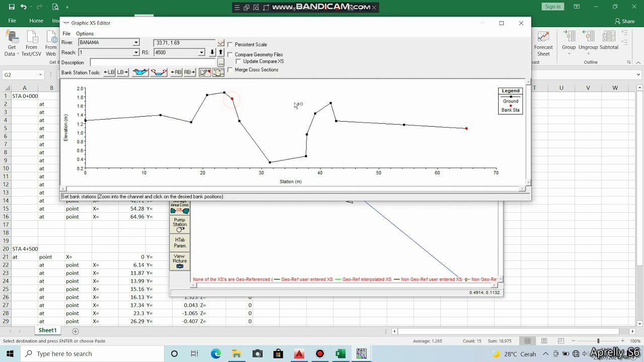Click XS editor horizontal scrollbar

(x=293, y=189)
